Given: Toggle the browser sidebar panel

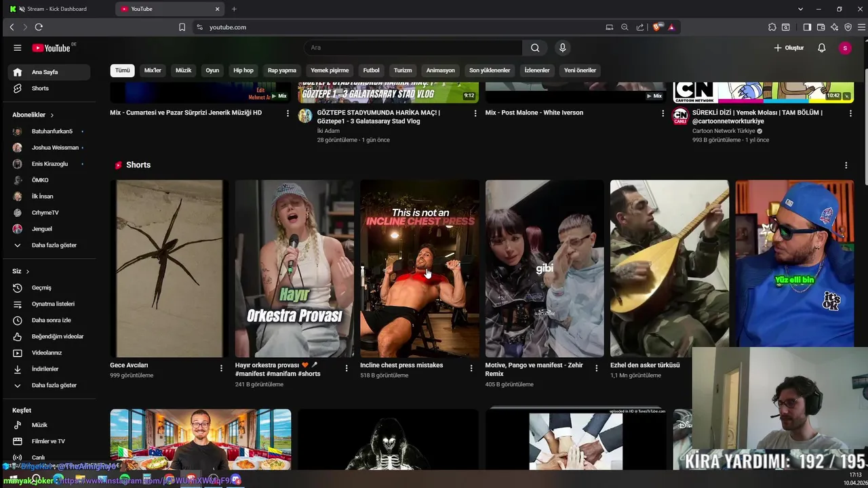Looking at the screenshot, I should point(807,27).
